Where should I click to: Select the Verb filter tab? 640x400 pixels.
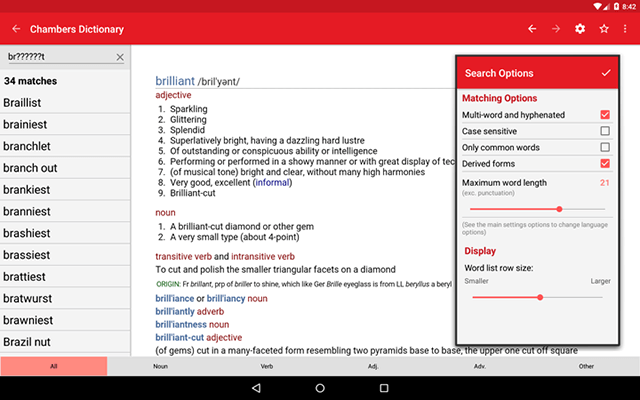pos(267,366)
